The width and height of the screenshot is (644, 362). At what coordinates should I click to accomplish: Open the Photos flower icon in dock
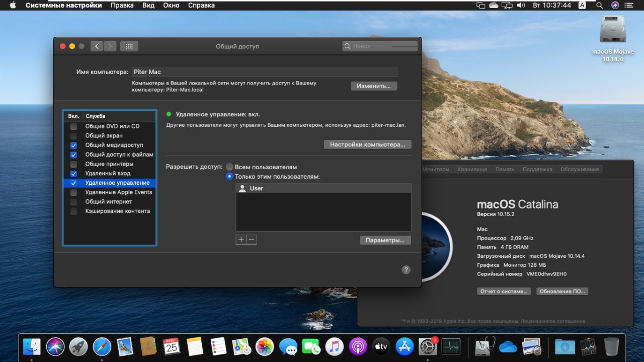(265, 346)
